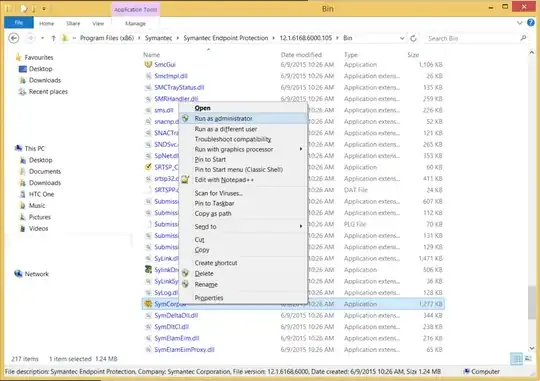Open the Manage ribbon tab
This screenshot has height=381, width=540.
[x=135, y=23]
